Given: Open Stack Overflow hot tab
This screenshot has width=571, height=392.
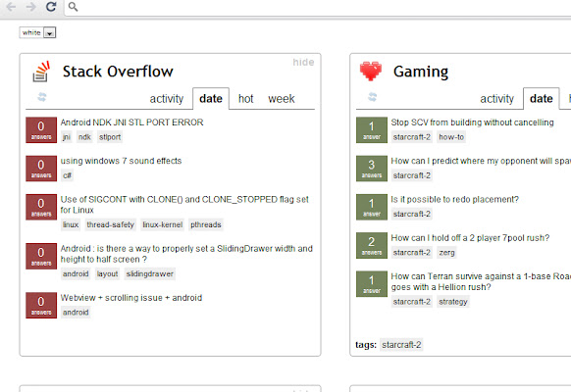Looking at the screenshot, I should [246, 99].
